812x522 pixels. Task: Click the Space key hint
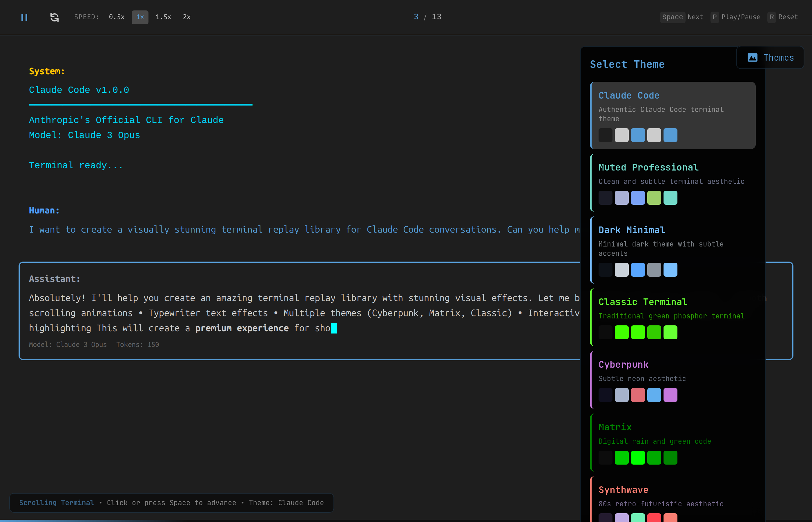pos(673,17)
